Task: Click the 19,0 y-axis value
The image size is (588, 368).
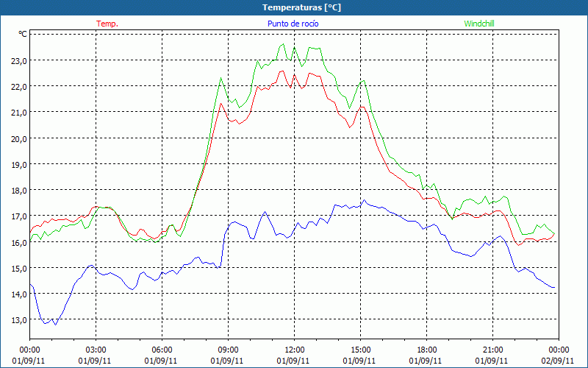Action: tap(19, 165)
